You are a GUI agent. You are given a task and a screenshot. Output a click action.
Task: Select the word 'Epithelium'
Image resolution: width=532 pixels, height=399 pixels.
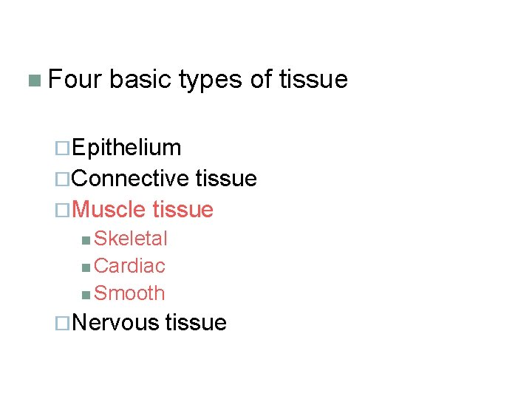127,148
